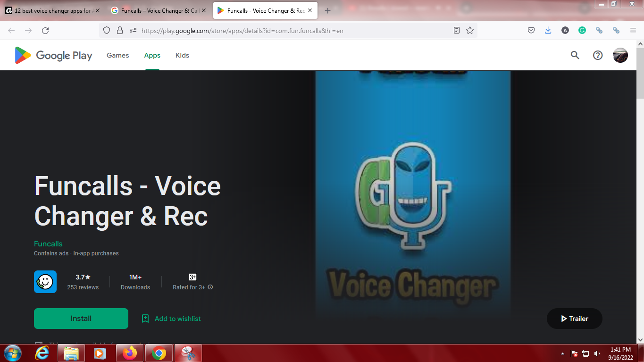The width and height of the screenshot is (644, 362).
Task: Open the Apps section
Action: coord(152,55)
